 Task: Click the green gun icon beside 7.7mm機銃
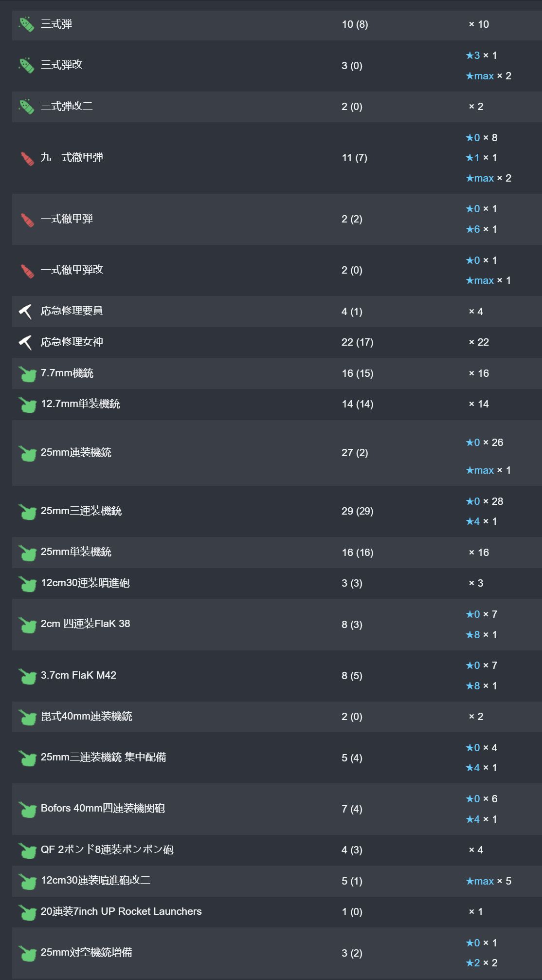coord(27,374)
